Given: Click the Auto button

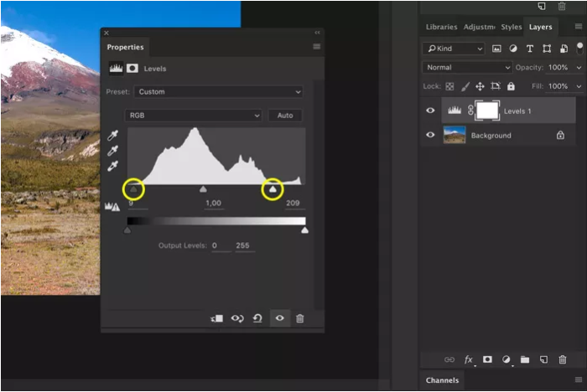Looking at the screenshot, I should (x=285, y=115).
